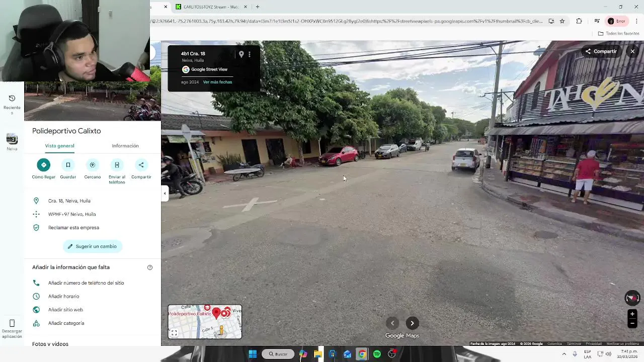Click the Google Street View logo label
This screenshot has width=644, height=362.
point(205,69)
